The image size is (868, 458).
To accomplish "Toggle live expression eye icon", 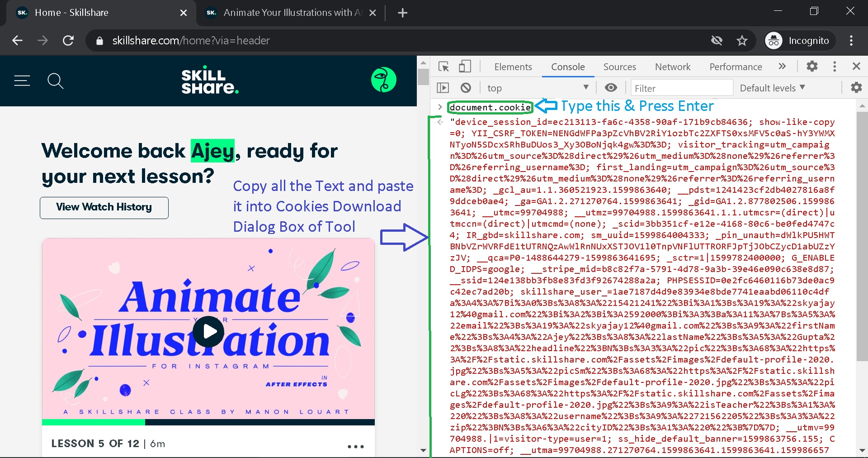I will point(611,88).
